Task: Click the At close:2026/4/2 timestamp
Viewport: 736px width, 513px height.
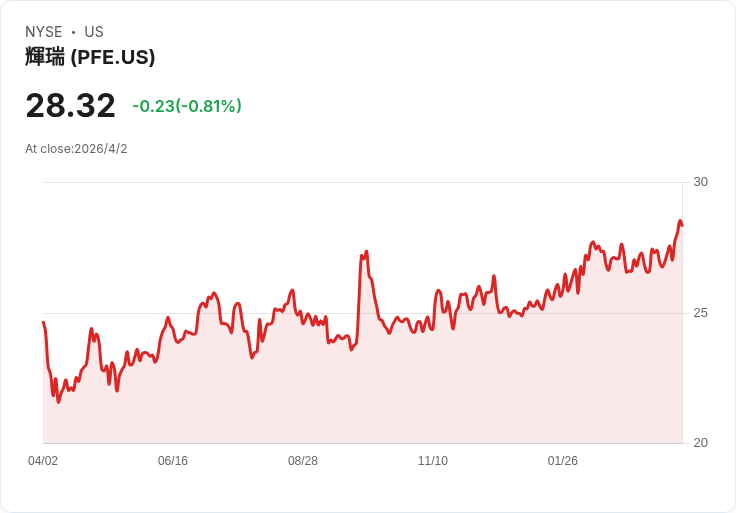Action: [x=76, y=149]
